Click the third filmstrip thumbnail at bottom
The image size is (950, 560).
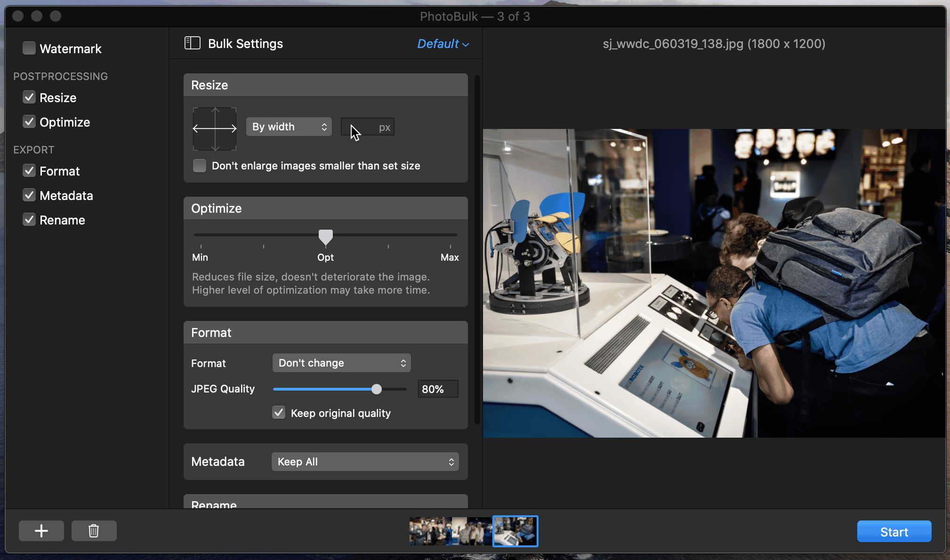coord(516,531)
